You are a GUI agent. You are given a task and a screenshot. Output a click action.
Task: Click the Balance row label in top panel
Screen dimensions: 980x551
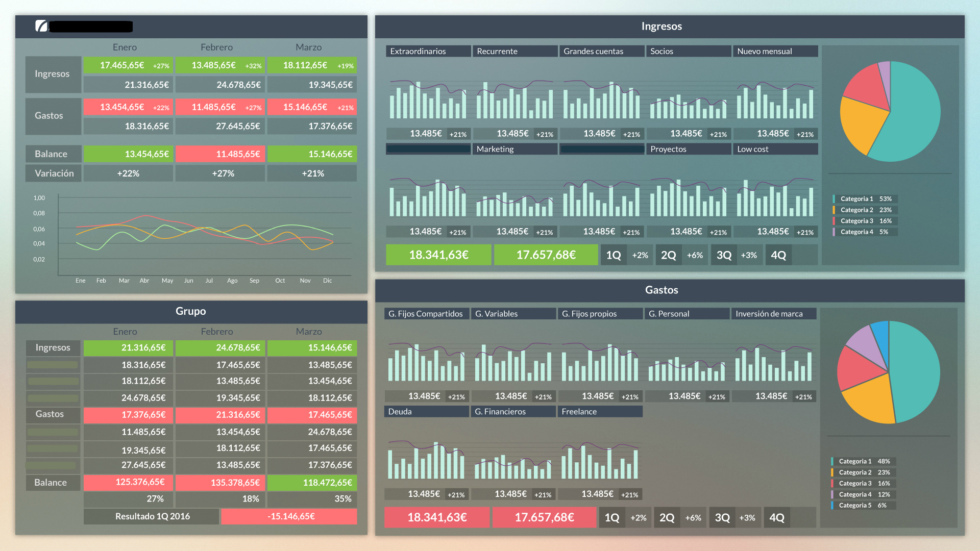53,154
